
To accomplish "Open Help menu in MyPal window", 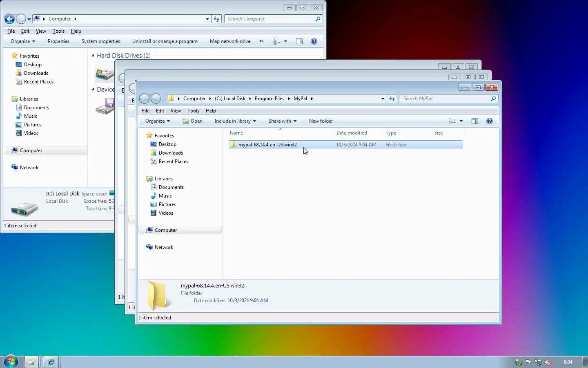I will [x=211, y=111].
